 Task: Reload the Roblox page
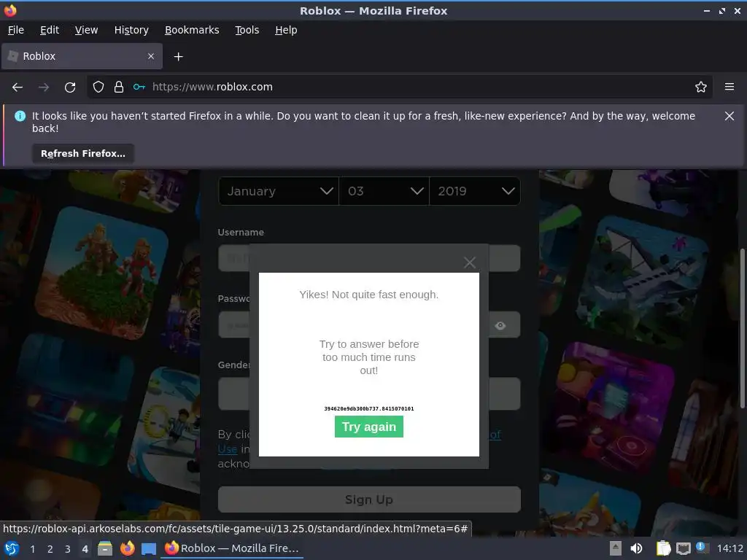click(x=70, y=87)
